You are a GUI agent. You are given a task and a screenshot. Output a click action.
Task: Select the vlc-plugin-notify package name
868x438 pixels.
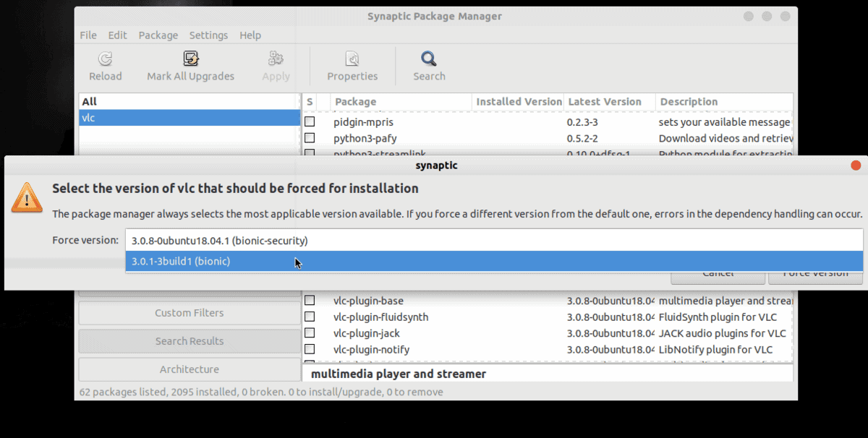372,350
